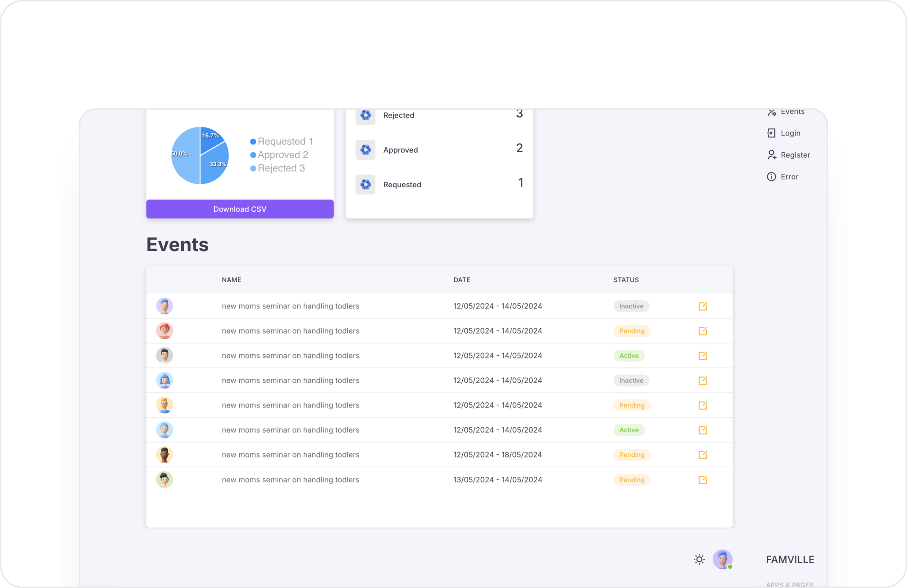
Task: Edit the event dated 13/05/2024 - 14/05/2024
Action: pyautogui.click(x=702, y=480)
